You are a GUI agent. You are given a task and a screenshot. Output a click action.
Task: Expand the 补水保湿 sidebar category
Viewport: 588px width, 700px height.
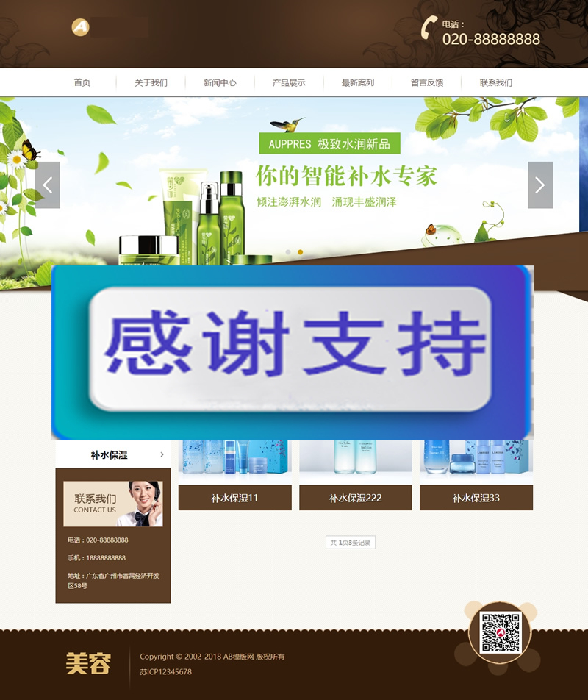pos(110,454)
